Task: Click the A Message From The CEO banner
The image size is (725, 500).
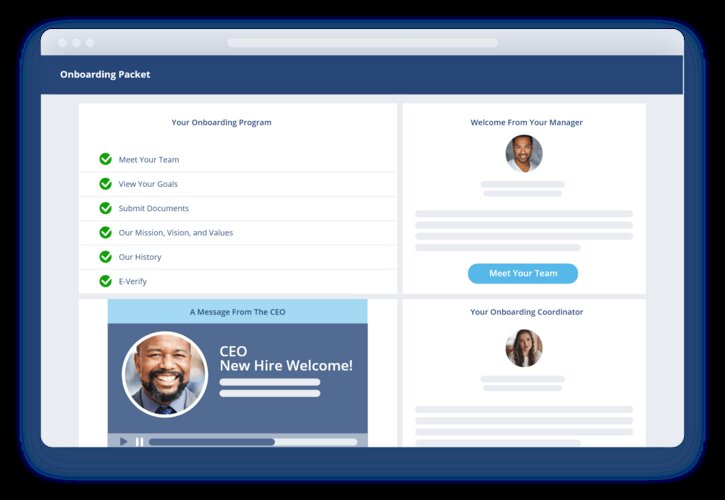Action: coord(237,312)
